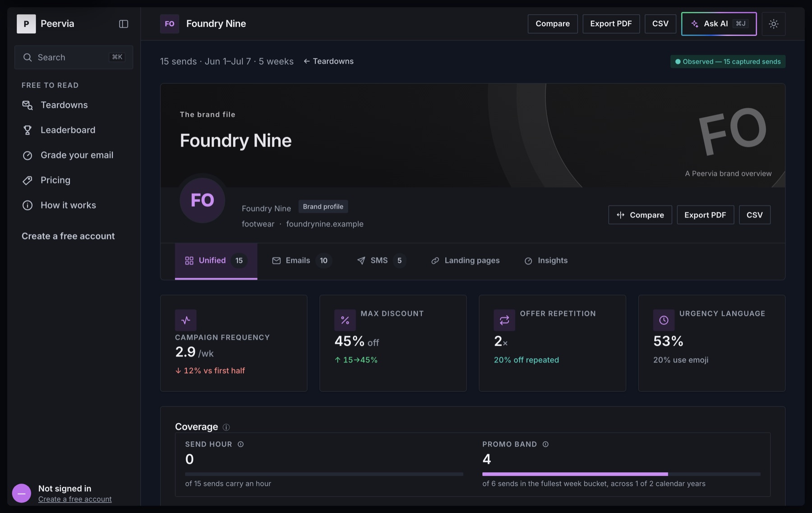Open the Insights tab

tap(546, 261)
